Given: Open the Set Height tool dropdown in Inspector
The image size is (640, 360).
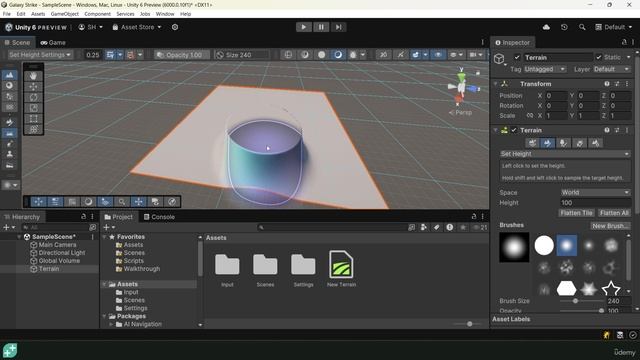Looking at the screenshot, I should [x=565, y=154].
